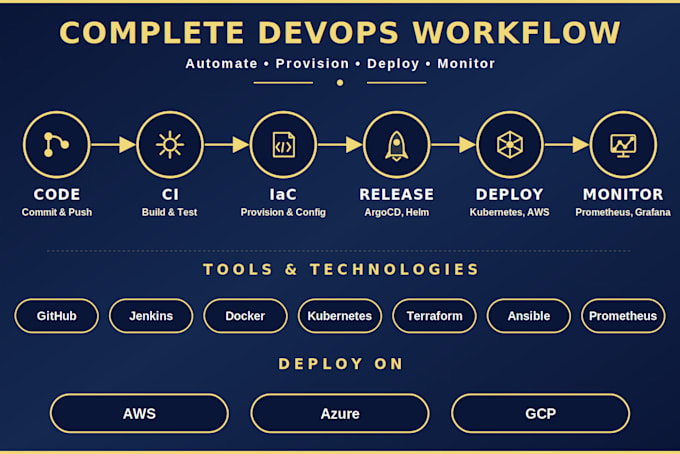Click the MONITOR chart screen icon
Viewport: 680px width, 454px height.
[623, 144]
